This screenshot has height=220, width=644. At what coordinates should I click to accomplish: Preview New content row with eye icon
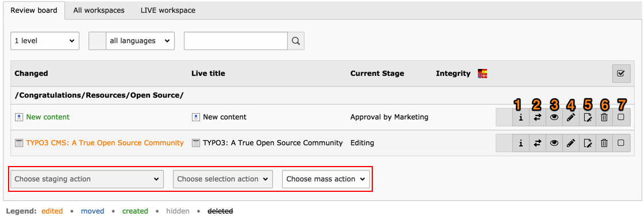pos(554,117)
